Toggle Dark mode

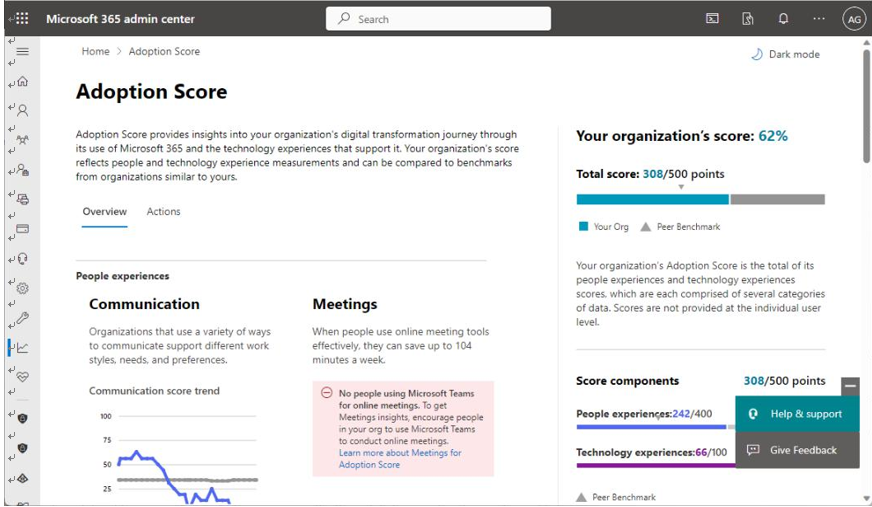pyautogui.click(x=785, y=54)
